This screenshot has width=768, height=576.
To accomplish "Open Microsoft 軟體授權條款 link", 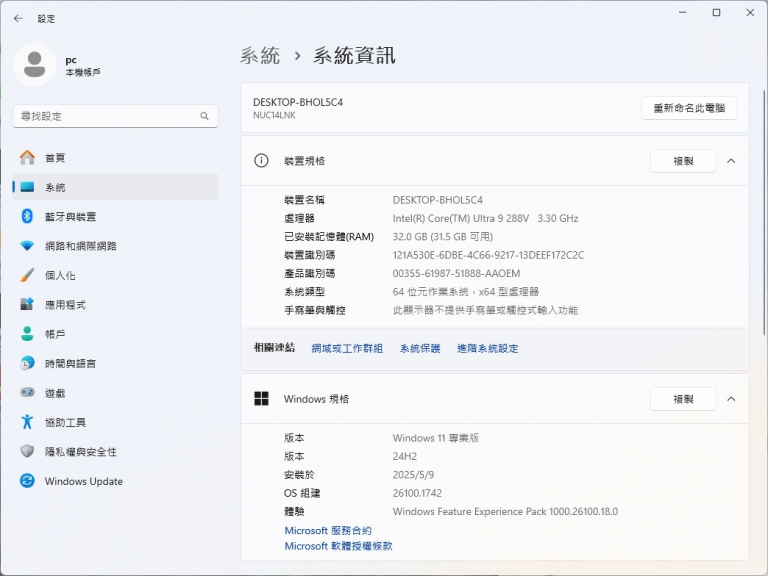I will [x=338, y=546].
